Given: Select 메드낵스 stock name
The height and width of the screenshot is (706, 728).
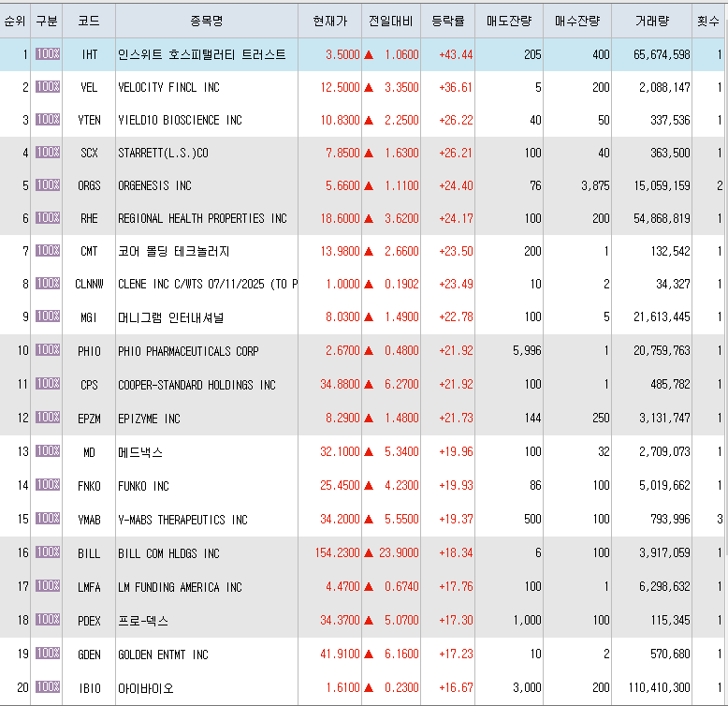Looking at the screenshot, I should pos(140,452).
